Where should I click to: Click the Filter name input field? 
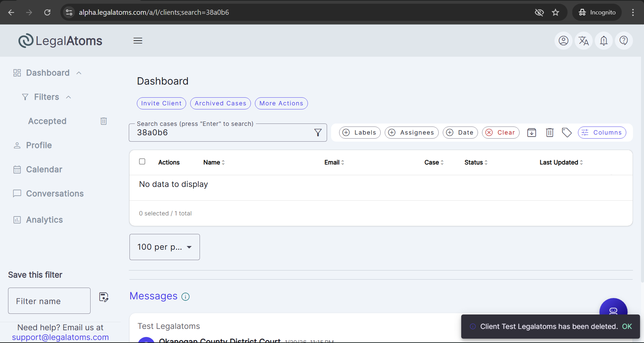tap(49, 301)
